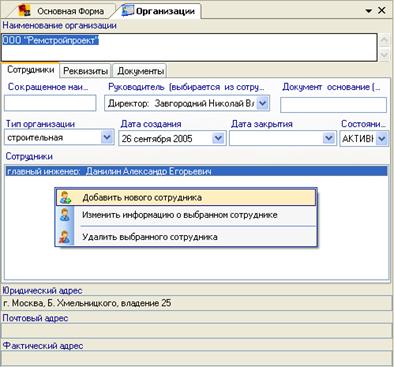Click the Директор: Завгородний Николай value
Screen dimensions: 394x367
(181, 103)
